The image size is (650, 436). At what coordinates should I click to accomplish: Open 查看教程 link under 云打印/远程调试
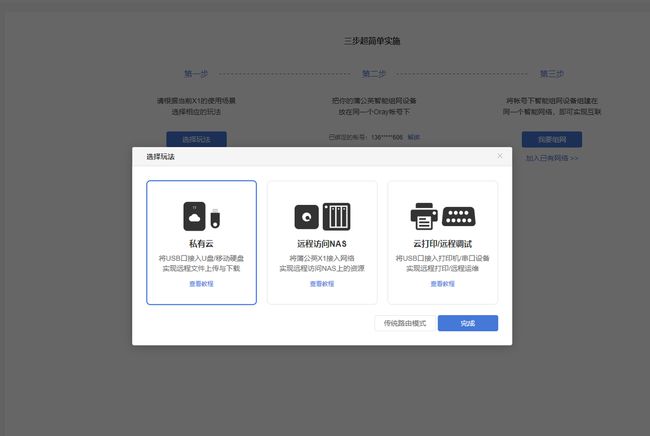442,284
